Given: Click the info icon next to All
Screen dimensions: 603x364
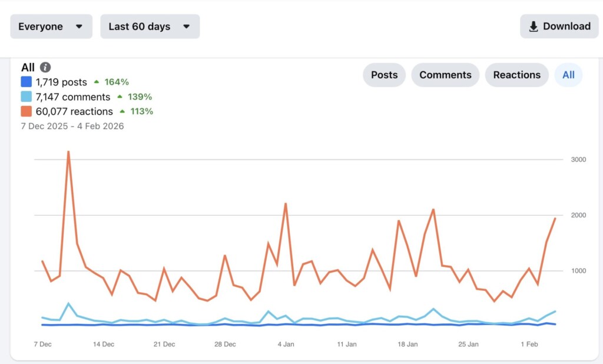Looking at the screenshot, I should (x=45, y=67).
